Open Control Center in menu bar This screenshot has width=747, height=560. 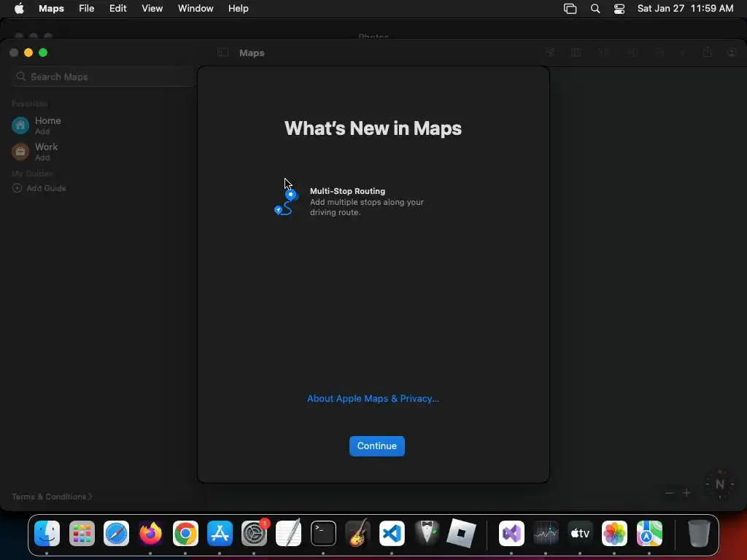[x=619, y=9]
